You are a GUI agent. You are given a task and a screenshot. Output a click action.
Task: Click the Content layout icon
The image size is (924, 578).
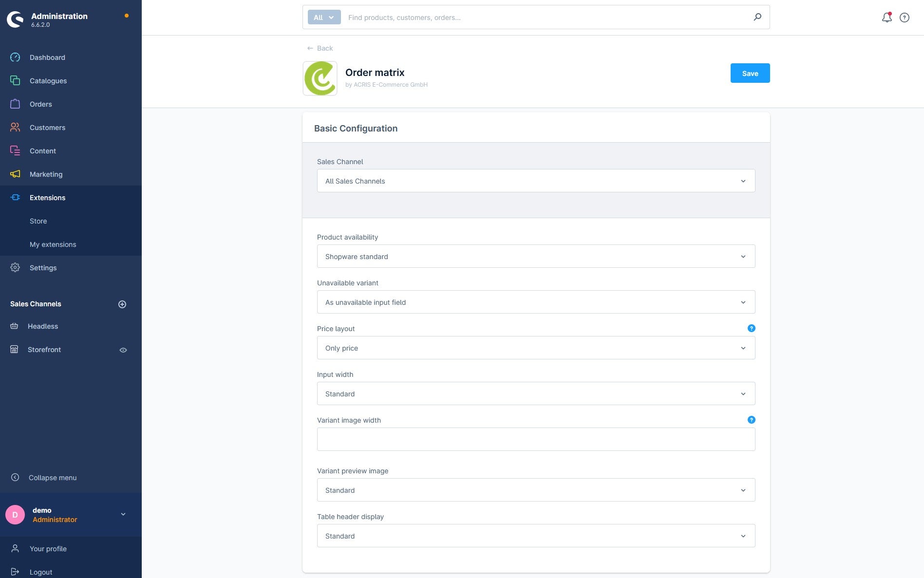click(x=15, y=151)
